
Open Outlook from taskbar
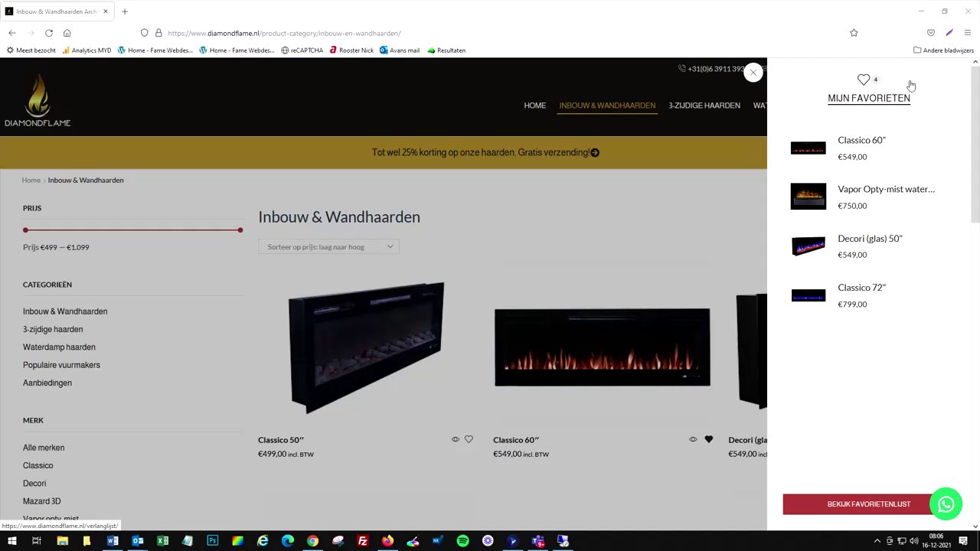pyautogui.click(x=138, y=541)
